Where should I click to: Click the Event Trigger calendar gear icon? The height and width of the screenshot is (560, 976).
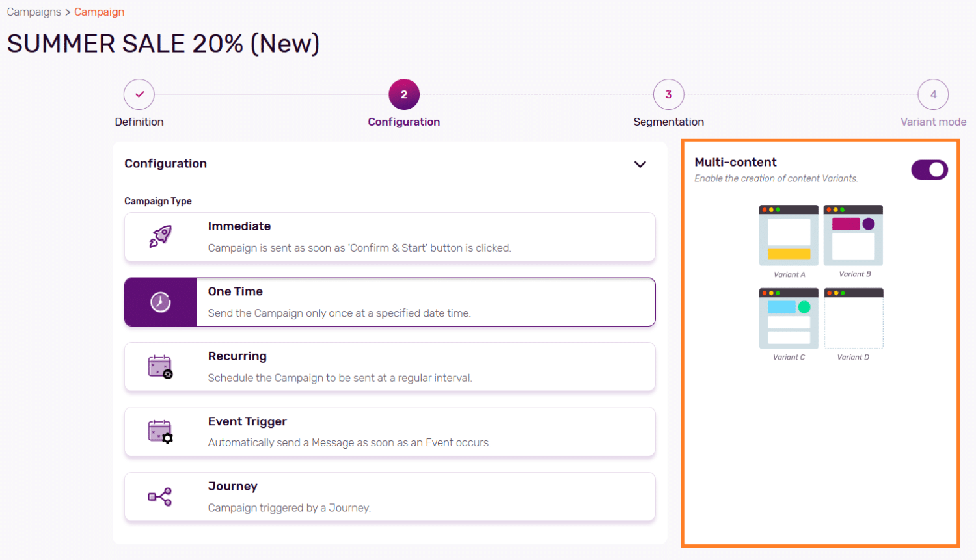click(160, 432)
